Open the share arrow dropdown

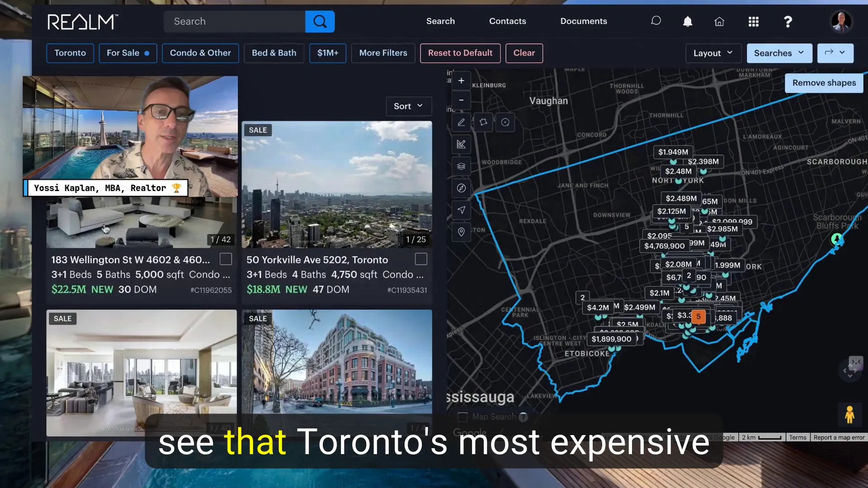835,53
